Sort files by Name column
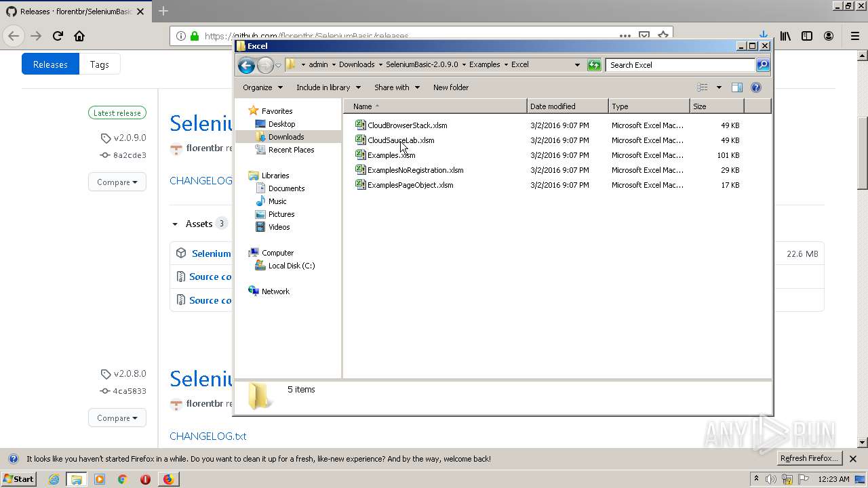Screen dimensions: 868x488 click(x=435, y=106)
